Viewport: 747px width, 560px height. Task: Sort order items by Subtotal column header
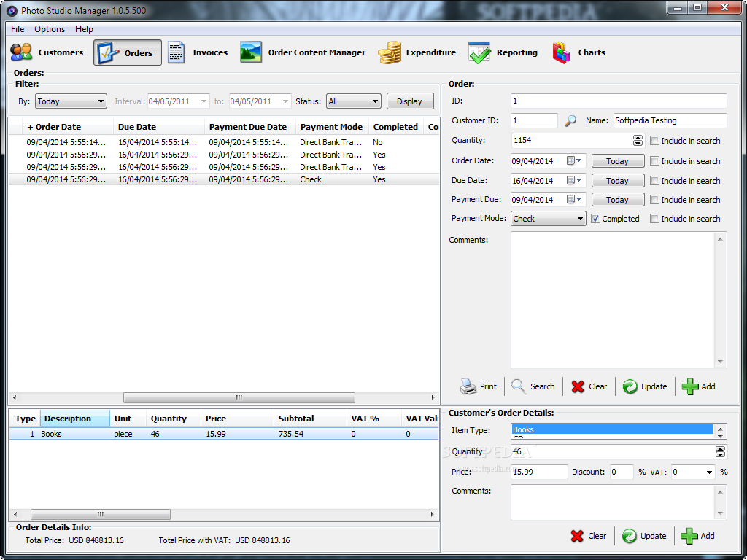(x=310, y=419)
